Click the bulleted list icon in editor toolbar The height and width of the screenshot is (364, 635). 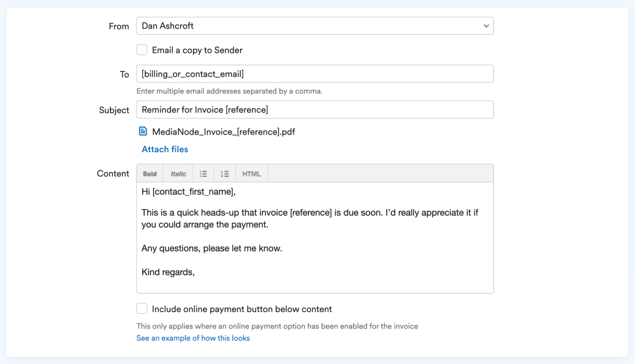click(x=203, y=174)
